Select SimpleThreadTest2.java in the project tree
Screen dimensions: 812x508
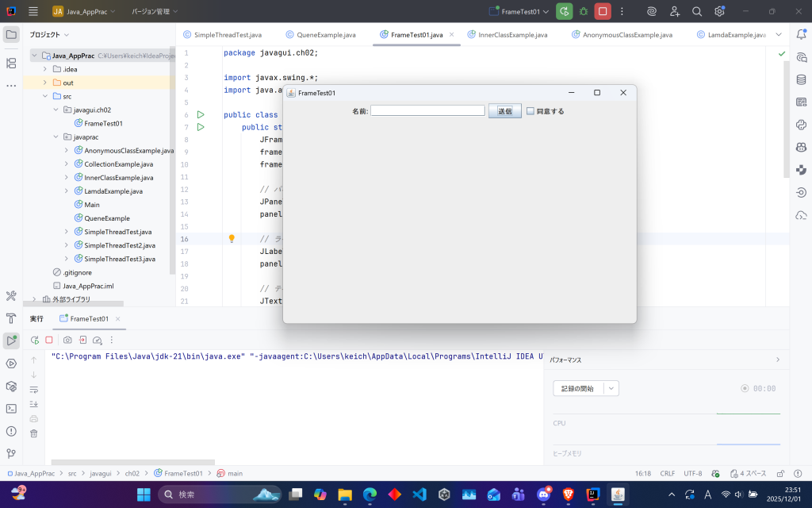119,245
